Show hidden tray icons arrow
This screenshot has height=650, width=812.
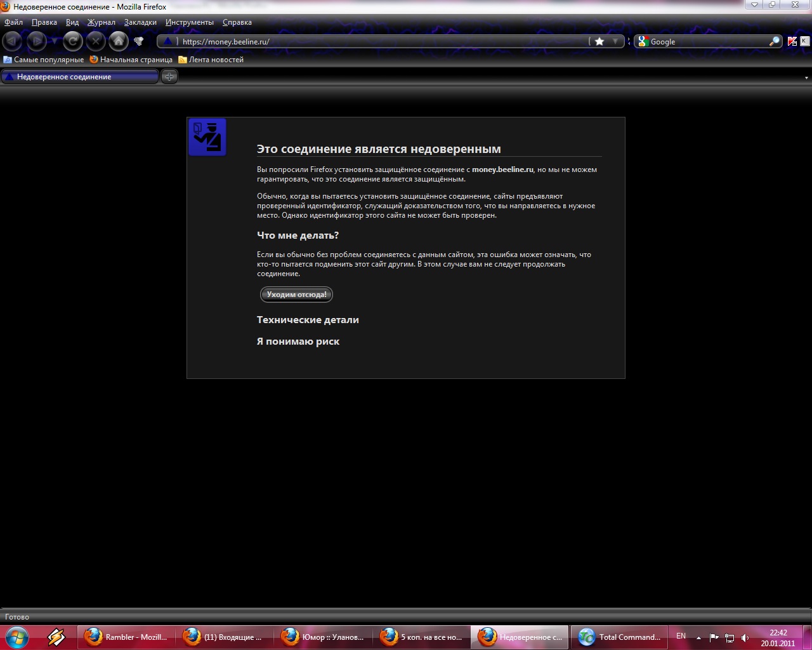pos(698,637)
